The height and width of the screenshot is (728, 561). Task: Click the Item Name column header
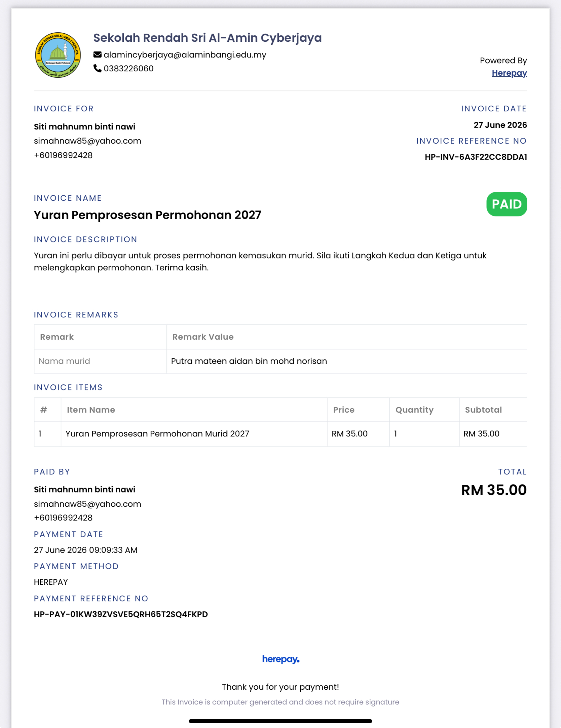point(91,410)
